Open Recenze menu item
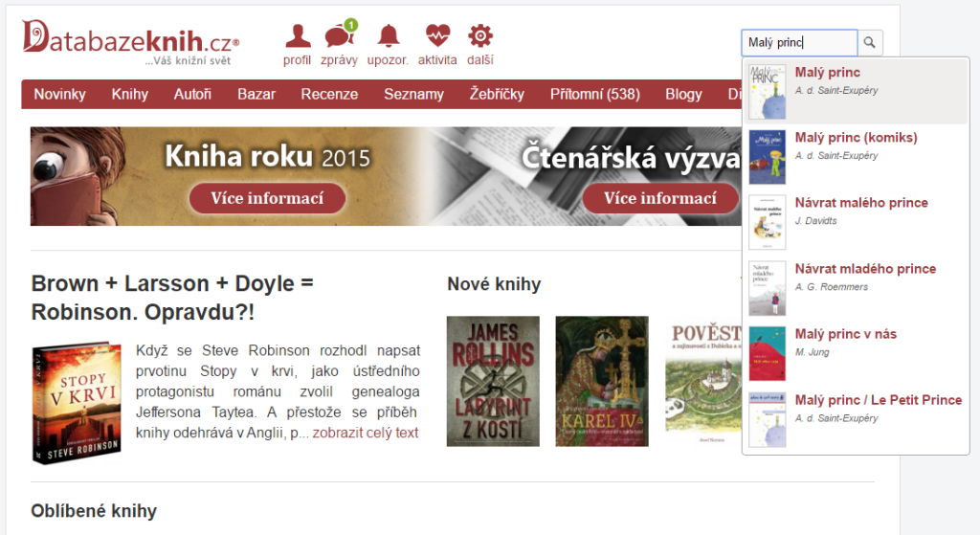 329,95
